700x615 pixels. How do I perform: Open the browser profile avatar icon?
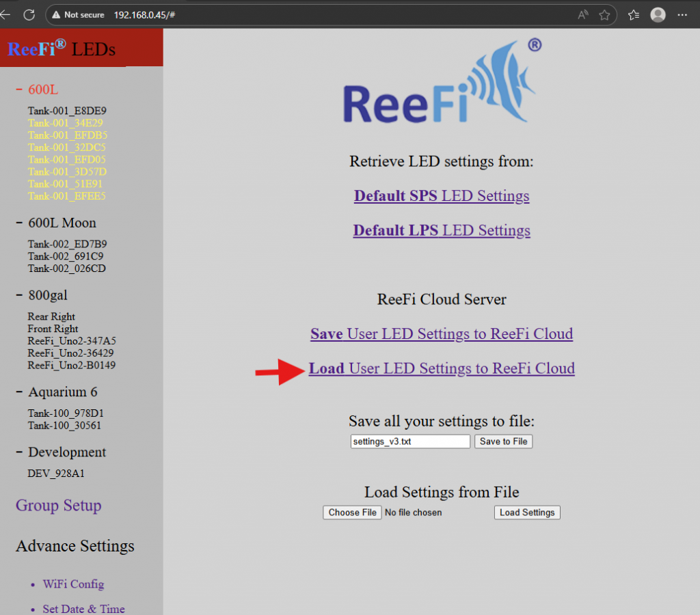tap(658, 14)
